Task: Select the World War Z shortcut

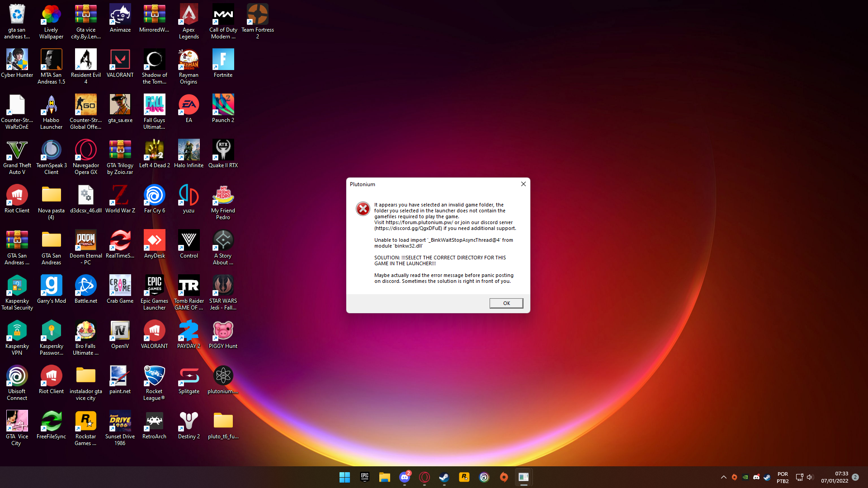Action: point(120,199)
